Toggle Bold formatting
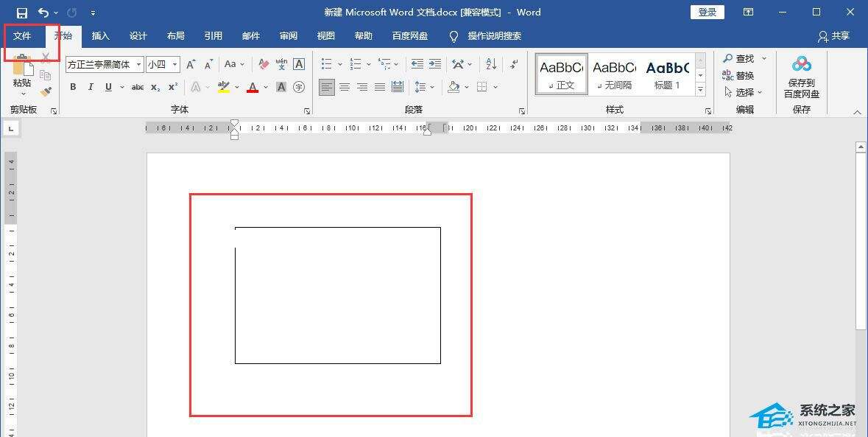Screen dimensions: 868x437 tap(73, 87)
